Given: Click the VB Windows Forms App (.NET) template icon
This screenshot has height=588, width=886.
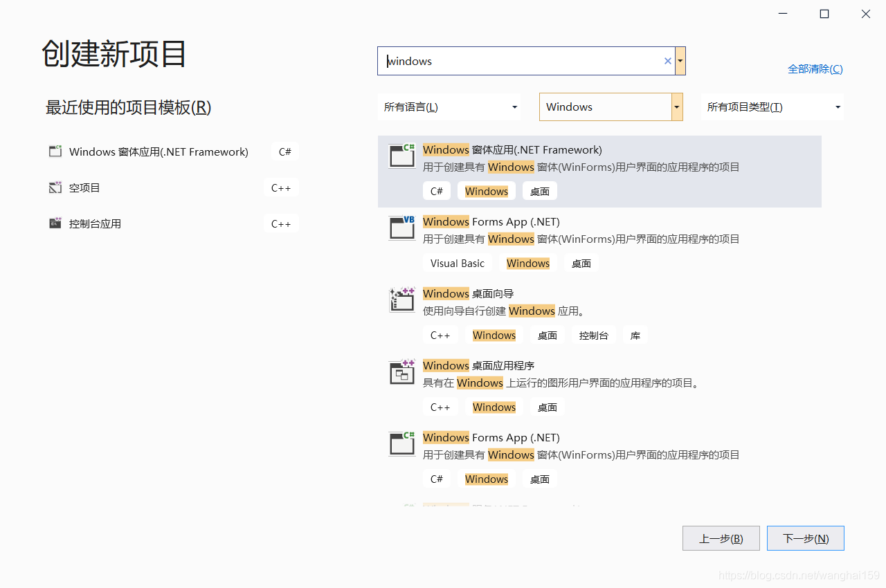Looking at the screenshot, I should 401,228.
